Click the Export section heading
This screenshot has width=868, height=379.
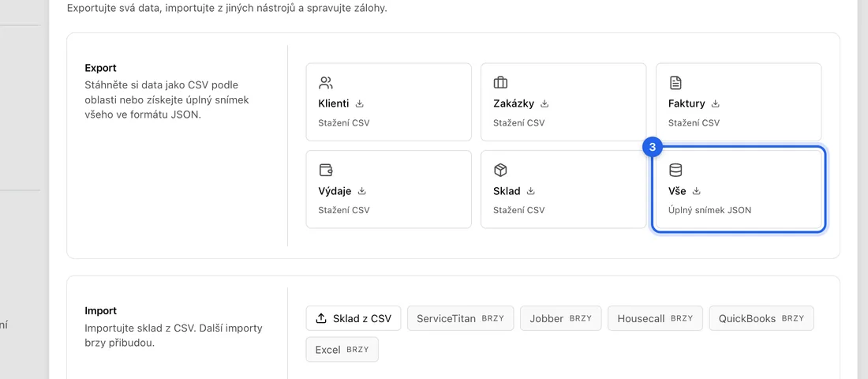(101, 68)
